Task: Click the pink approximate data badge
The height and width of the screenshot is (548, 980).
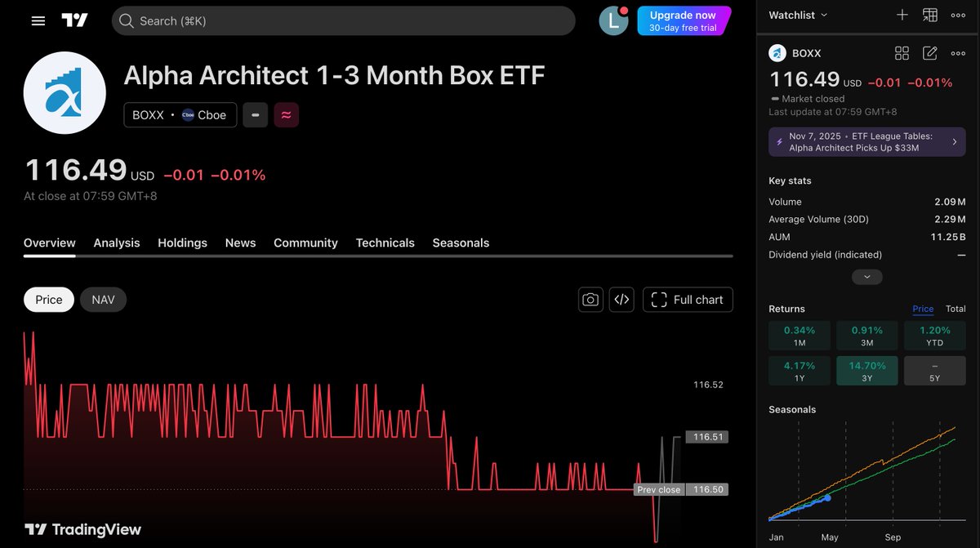Action: tap(286, 115)
